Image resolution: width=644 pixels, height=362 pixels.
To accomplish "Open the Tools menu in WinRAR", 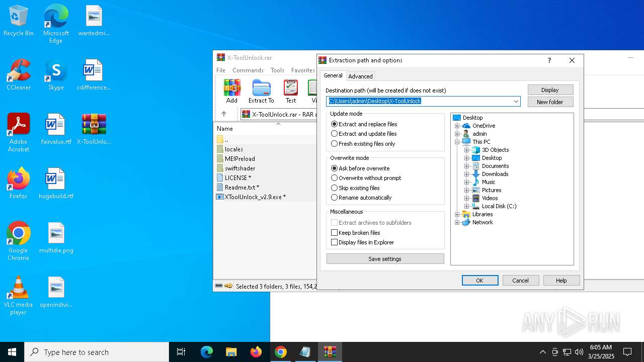I will [x=277, y=70].
